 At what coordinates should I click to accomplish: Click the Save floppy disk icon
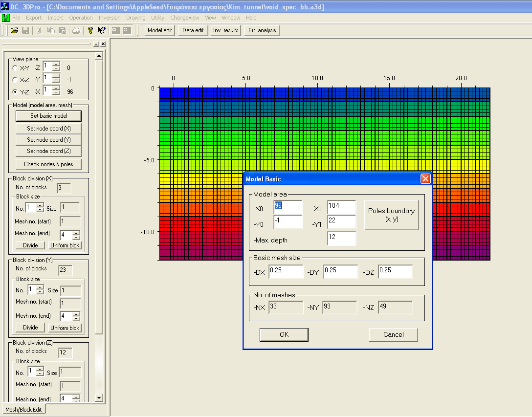25,30
